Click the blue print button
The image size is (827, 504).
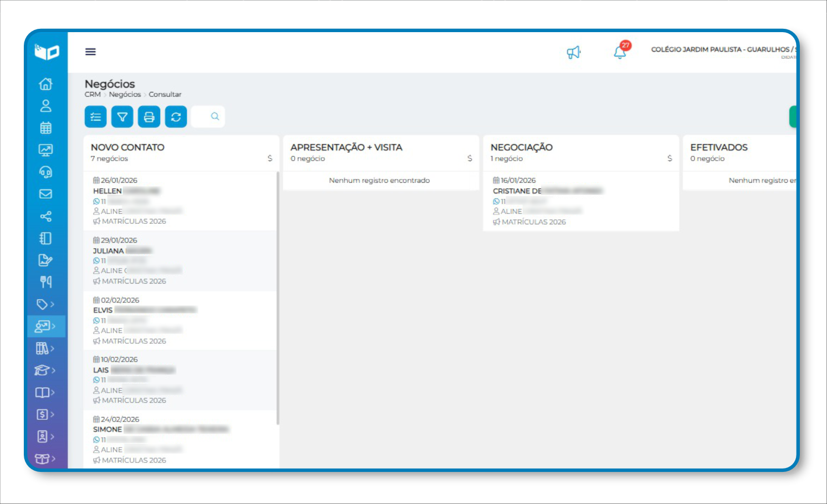tap(149, 117)
